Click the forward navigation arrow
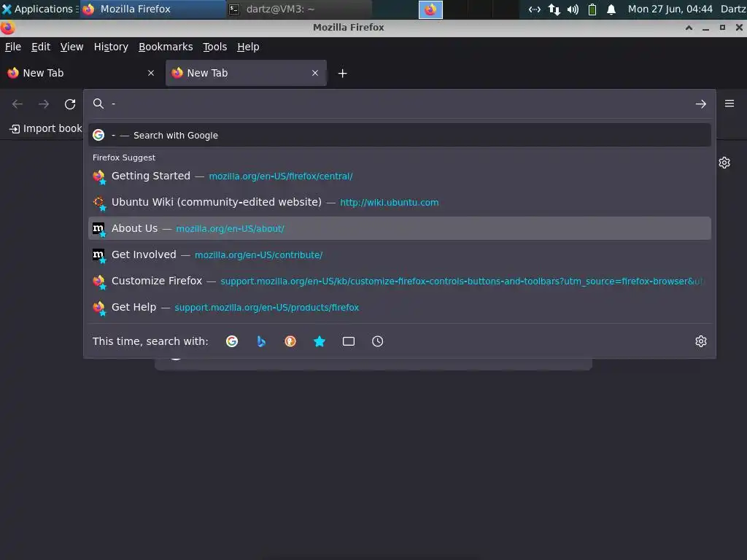The height and width of the screenshot is (560, 747). [44, 104]
